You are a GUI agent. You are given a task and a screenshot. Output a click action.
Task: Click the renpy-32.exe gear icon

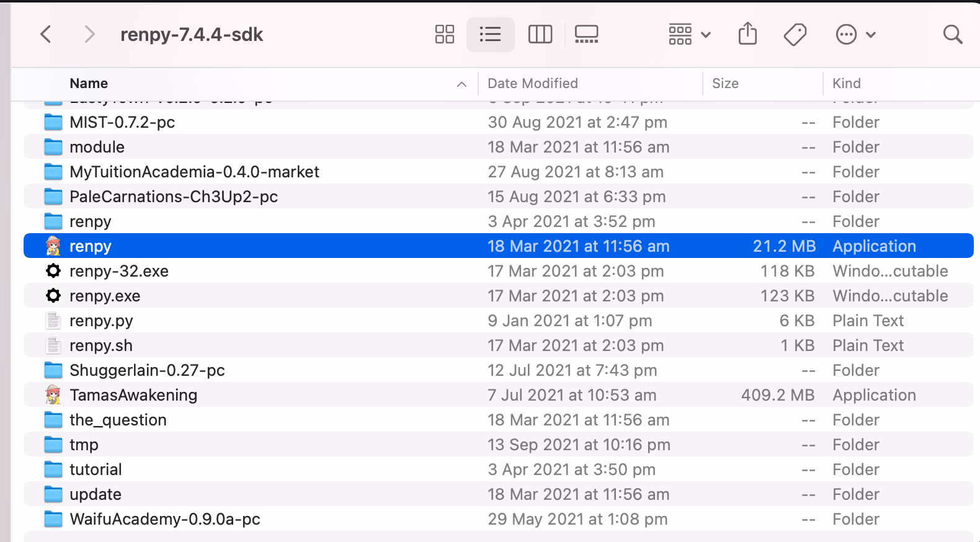coord(53,271)
